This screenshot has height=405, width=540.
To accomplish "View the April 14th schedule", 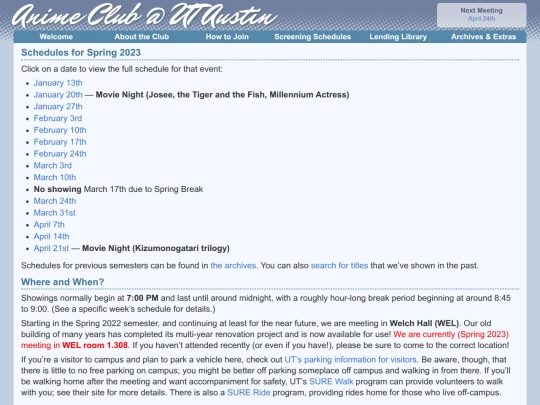I will point(51,237).
